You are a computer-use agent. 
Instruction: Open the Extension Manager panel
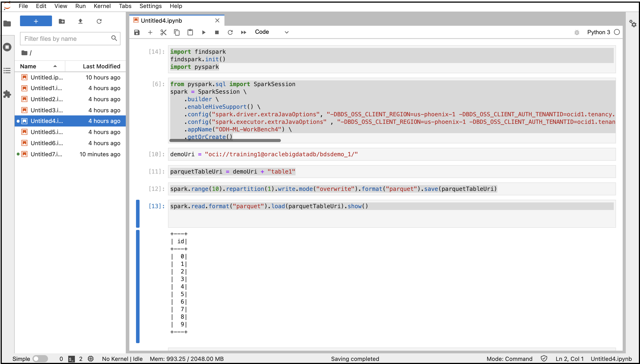pos(7,94)
